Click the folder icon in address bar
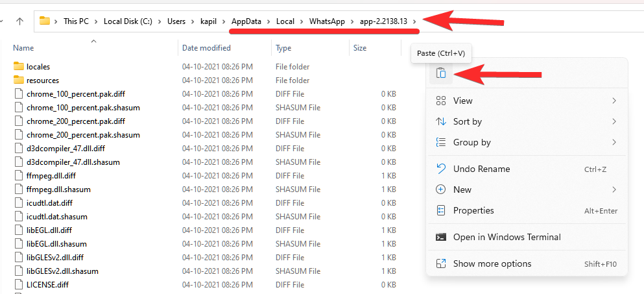Image resolution: width=644 pixels, height=294 pixels. pyautogui.click(x=45, y=21)
